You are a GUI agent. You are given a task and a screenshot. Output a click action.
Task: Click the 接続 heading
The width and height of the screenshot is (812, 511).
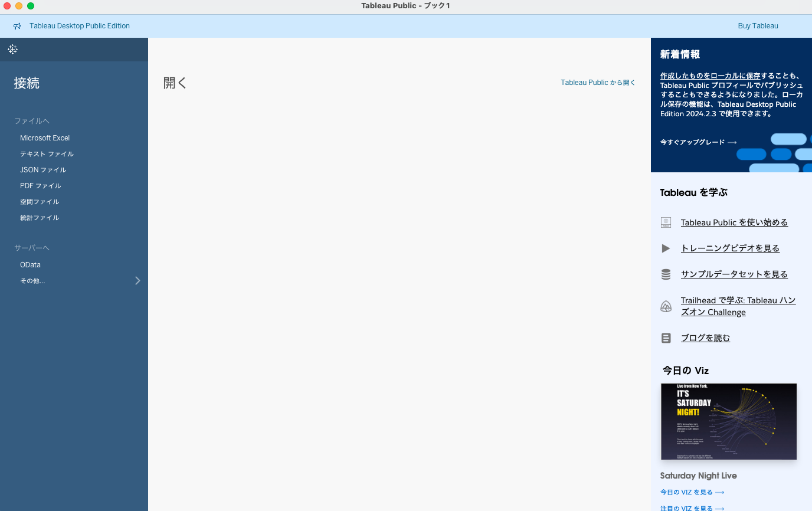pyautogui.click(x=27, y=83)
